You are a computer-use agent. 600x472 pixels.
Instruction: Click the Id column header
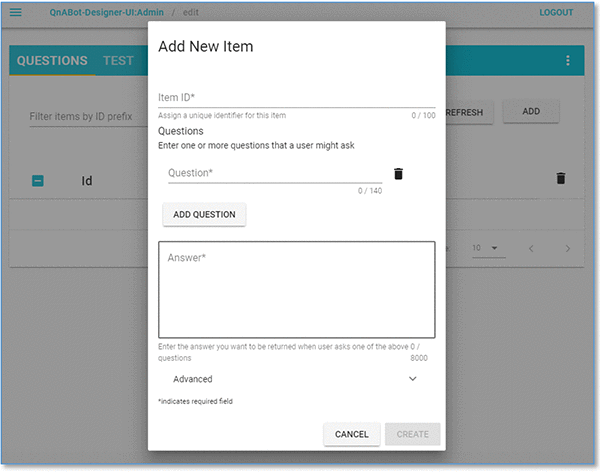(x=87, y=181)
